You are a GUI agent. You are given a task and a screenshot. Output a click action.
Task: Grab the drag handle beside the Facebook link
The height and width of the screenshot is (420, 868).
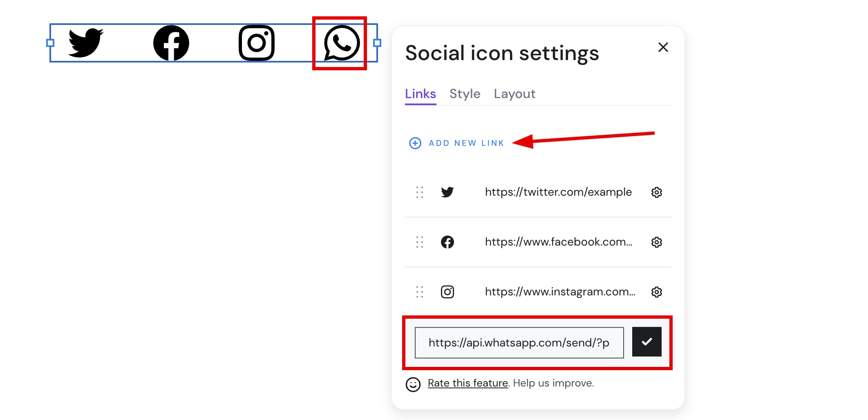(x=419, y=242)
